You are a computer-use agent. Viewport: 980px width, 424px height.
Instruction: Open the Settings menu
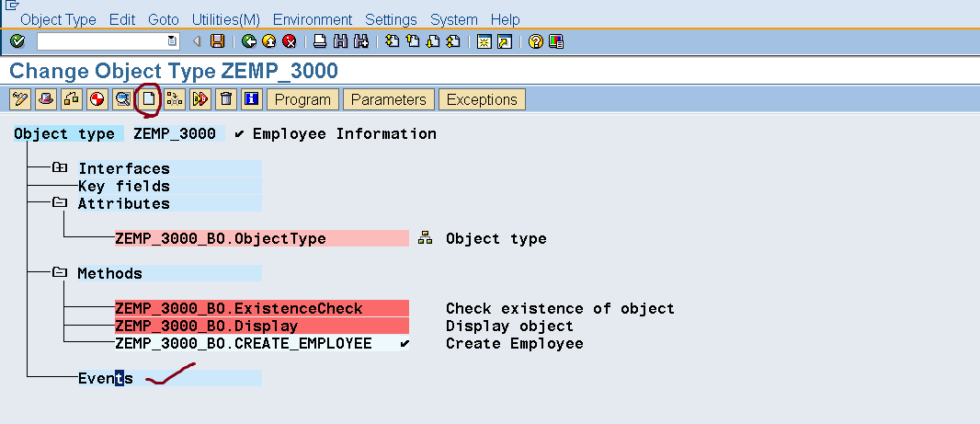392,19
